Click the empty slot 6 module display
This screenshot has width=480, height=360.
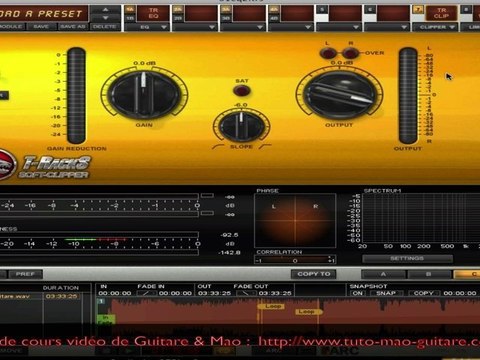point(393,13)
